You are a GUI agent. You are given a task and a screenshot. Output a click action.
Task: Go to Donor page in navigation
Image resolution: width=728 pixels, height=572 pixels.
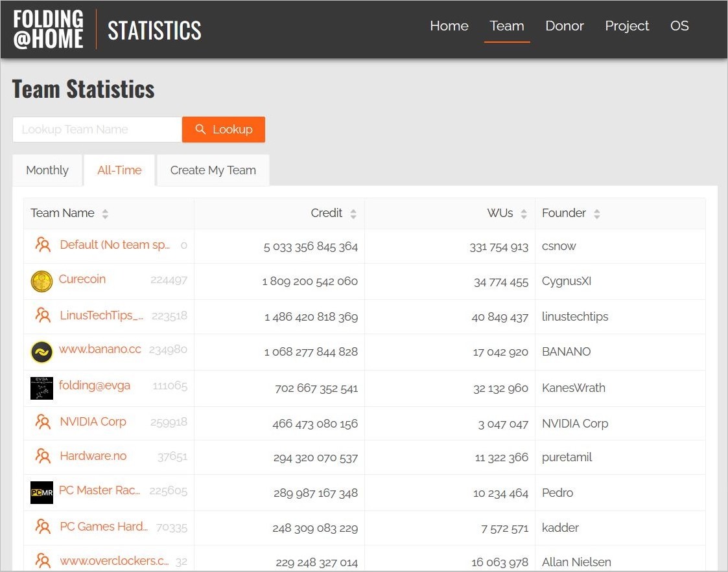click(x=564, y=26)
